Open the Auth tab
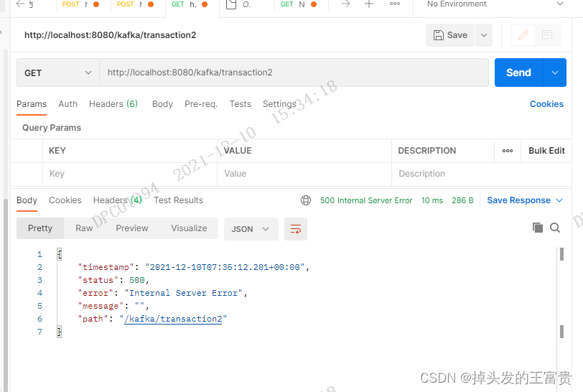The image size is (583, 392). (x=67, y=104)
